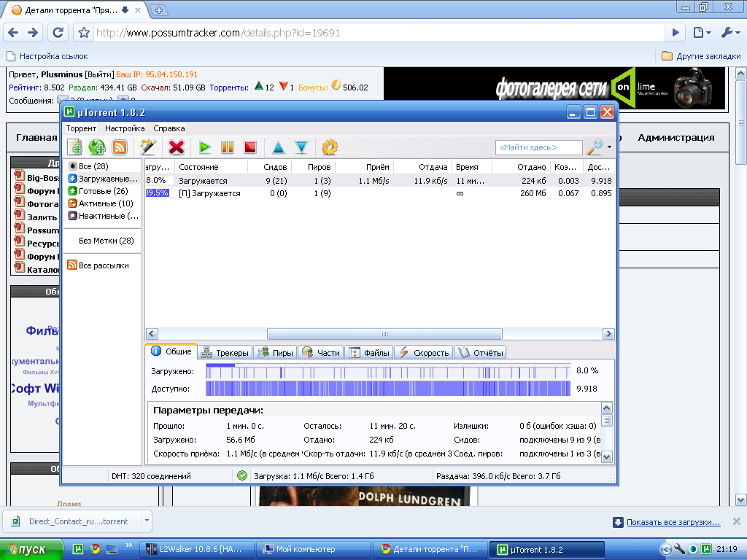Select Неактивные category in sidebar
747x560 pixels.
pos(104,216)
